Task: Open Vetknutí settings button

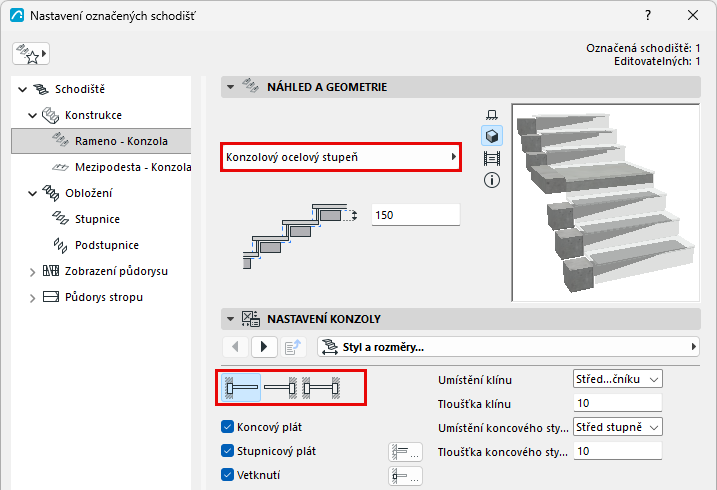Action: [x=406, y=476]
